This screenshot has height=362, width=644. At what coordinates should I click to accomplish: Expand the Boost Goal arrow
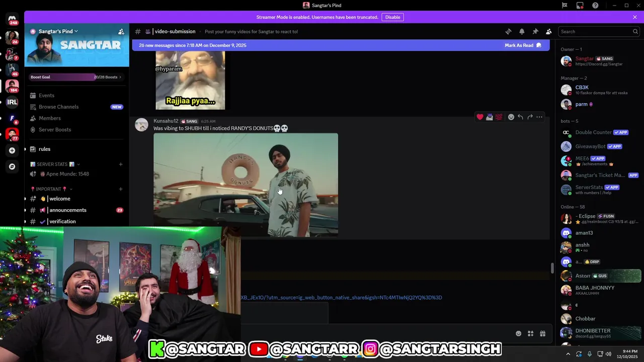coord(120,77)
